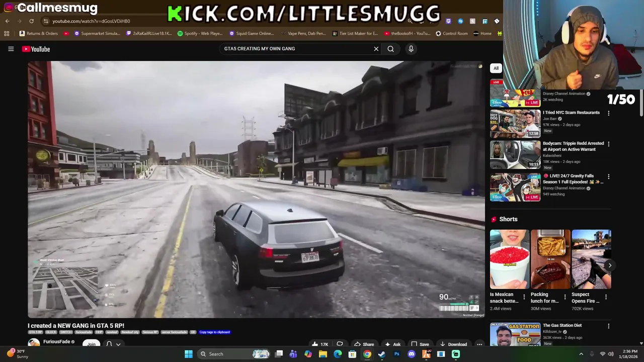
Task: Open options for Suspect Opens Fire short
Action: coord(606,297)
